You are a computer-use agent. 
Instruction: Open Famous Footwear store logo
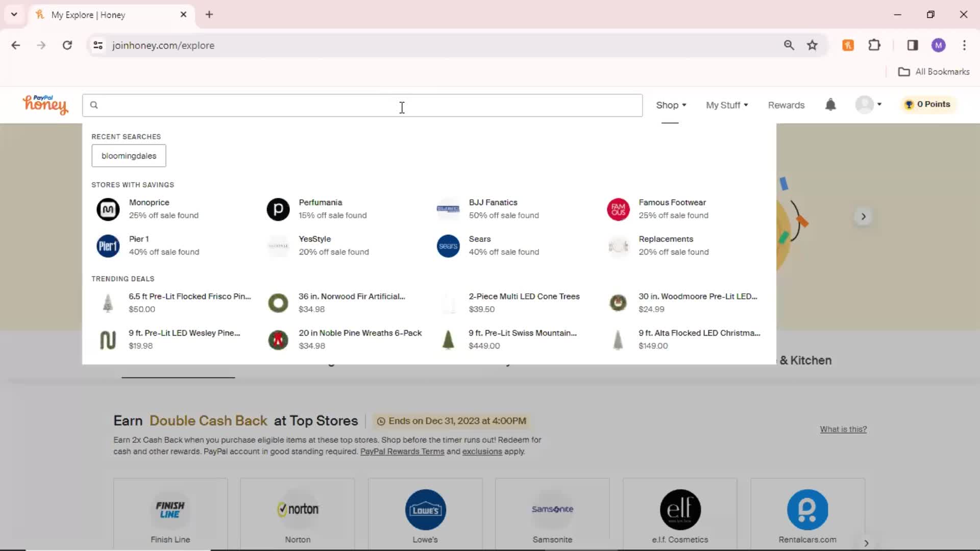[x=618, y=209]
